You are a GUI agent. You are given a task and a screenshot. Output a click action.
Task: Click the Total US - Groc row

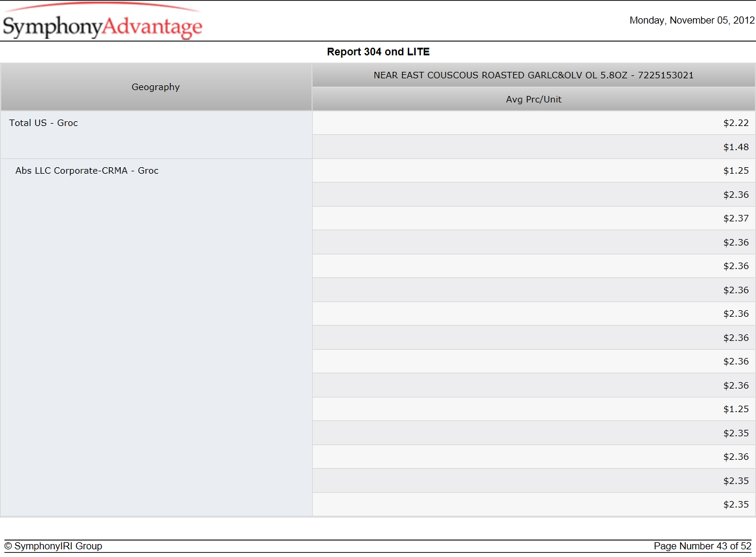pos(156,135)
